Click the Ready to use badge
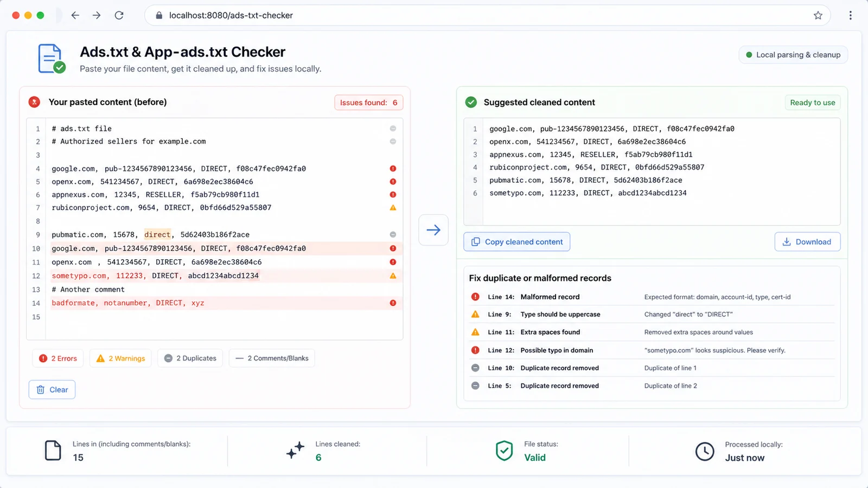The image size is (868, 488). pos(812,102)
